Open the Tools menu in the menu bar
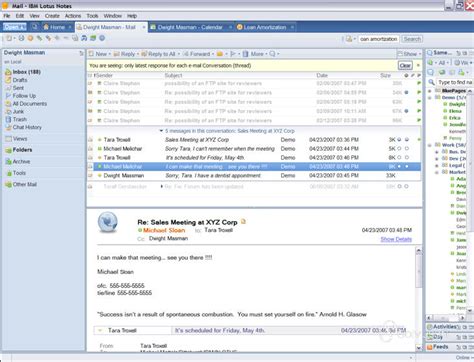This screenshot has height=362, width=474. pos(92,16)
